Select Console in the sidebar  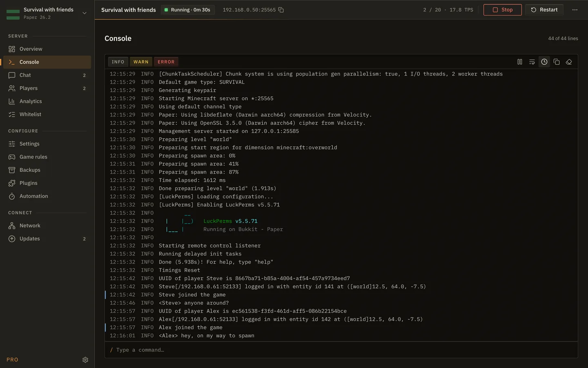pyautogui.click(x=47, y=62)
